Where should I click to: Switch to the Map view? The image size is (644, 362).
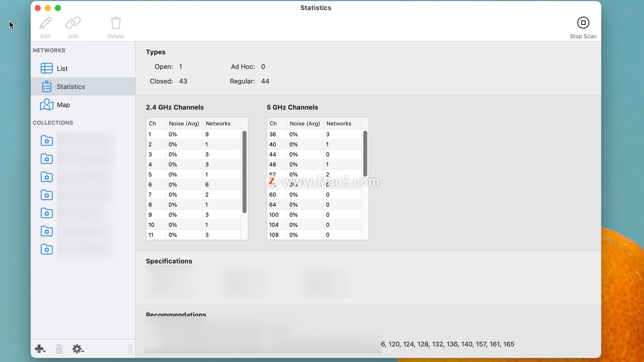[x=83, y=105]
